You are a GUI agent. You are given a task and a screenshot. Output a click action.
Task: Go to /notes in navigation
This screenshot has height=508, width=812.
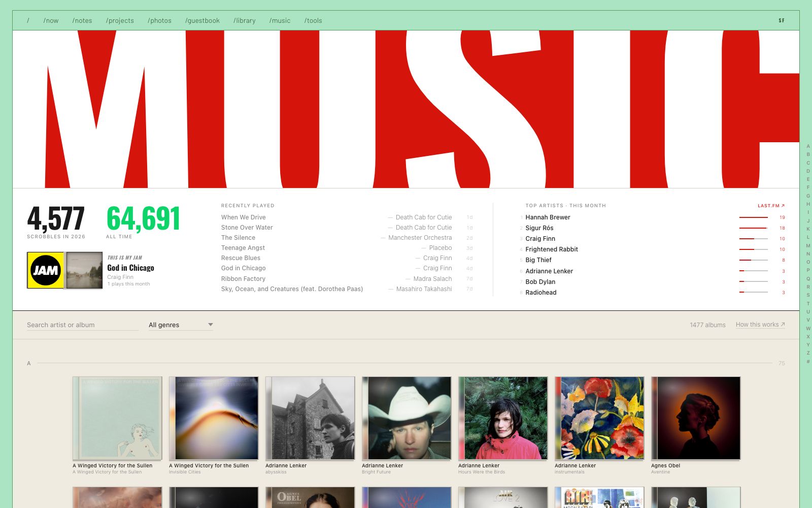pyautogui.click(x=82, y=21)
